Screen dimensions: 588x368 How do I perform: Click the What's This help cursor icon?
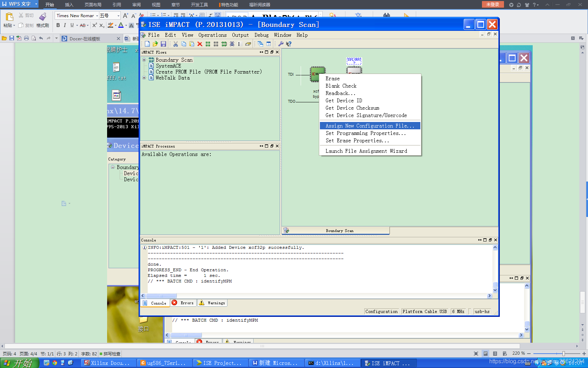[289, 44]
